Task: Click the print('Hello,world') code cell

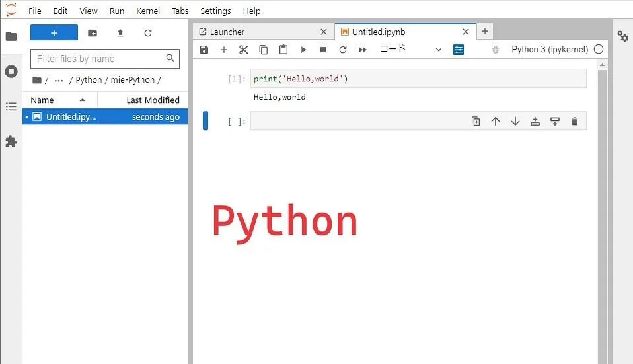Action: (418, 79)
